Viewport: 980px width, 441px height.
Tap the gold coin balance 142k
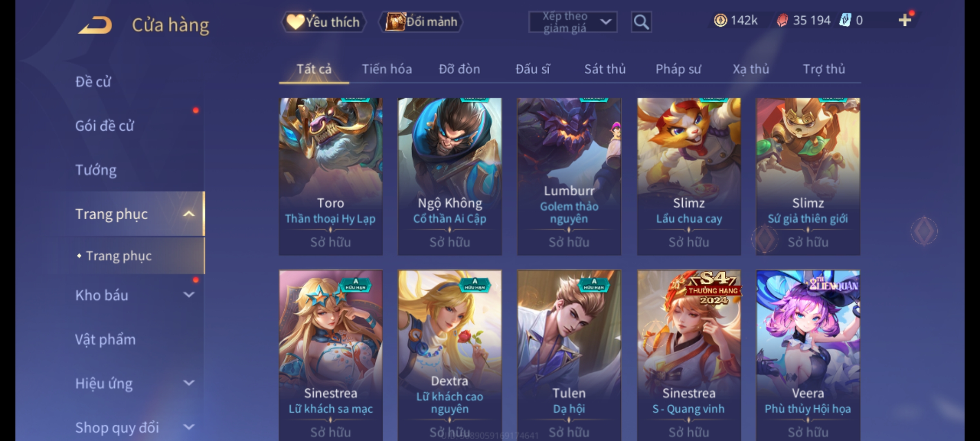click(736, 20)
